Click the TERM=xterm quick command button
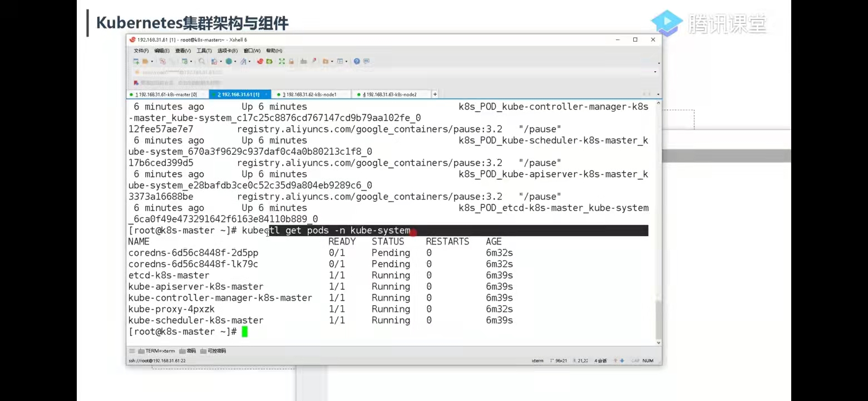The height and width of the screenshot is (401, 868). click(156, 351)
